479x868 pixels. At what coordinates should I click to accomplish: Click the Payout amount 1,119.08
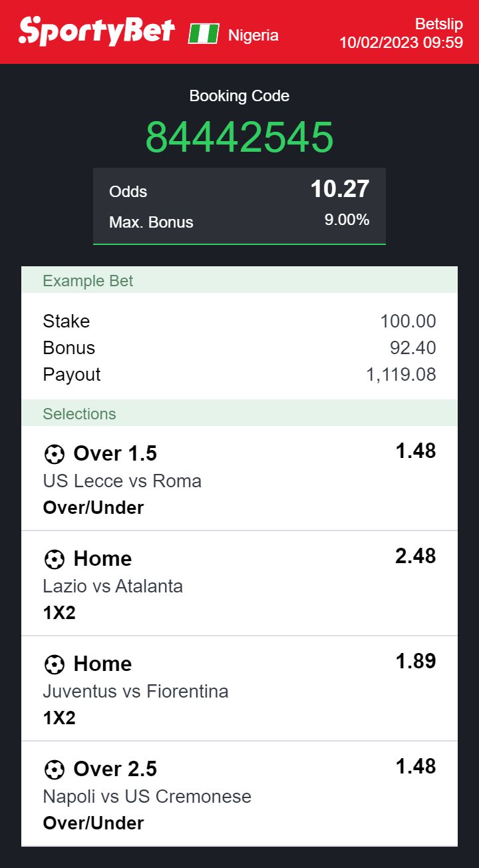tap(401, 375)
